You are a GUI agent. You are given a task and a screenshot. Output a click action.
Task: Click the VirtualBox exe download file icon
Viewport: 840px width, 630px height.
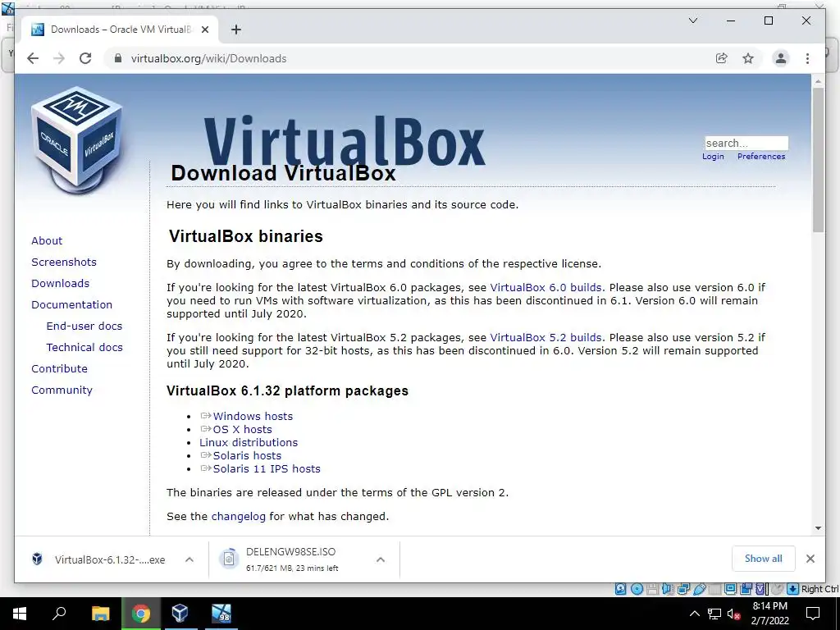click(37, 559)
